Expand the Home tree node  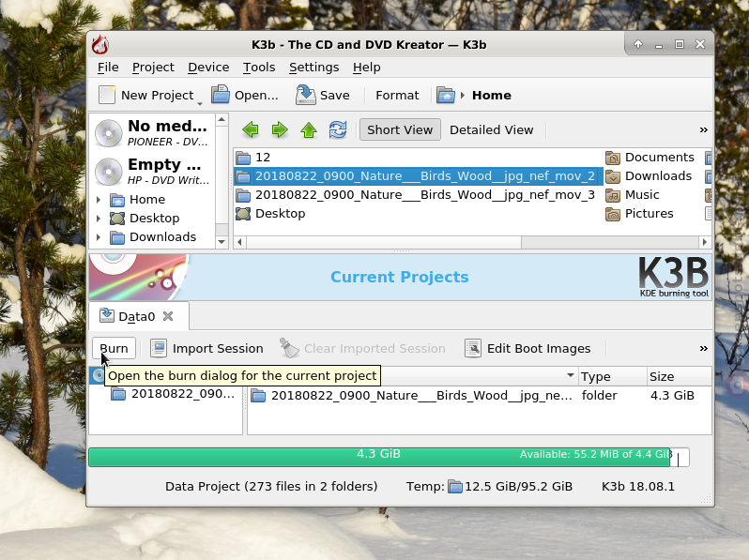point(99,200)
